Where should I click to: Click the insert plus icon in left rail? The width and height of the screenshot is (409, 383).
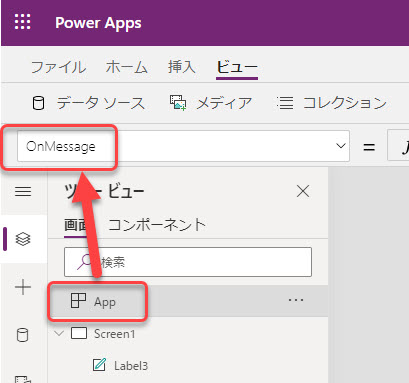23,287
